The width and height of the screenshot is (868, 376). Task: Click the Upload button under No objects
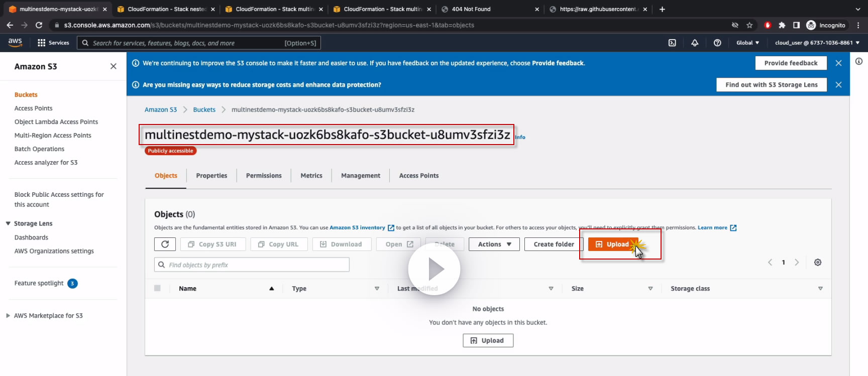pyautogui.click(x=488, y=340)
